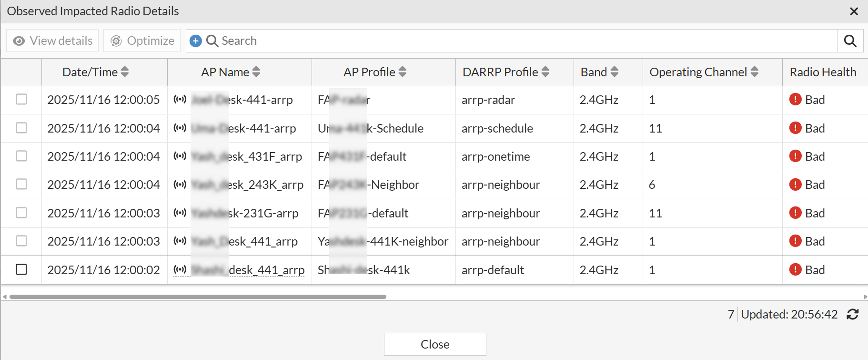Click the Band column header

click(x=594, y=72)
